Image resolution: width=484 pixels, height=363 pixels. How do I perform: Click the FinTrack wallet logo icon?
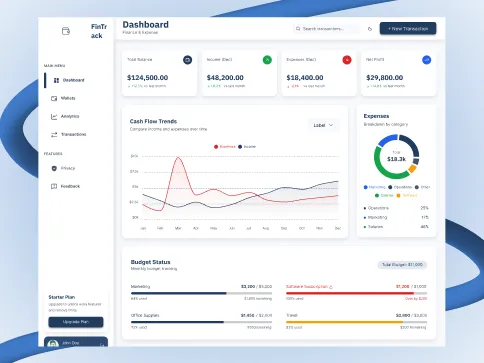click(66, 31)
